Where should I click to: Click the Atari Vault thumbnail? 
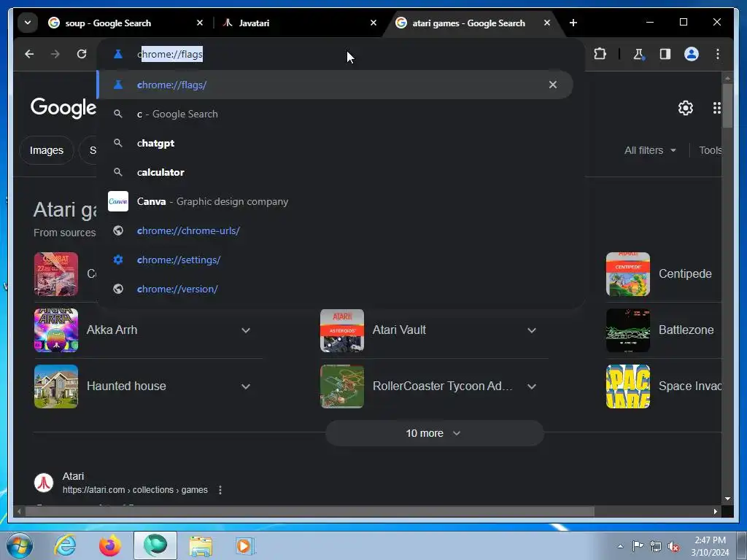click(x=342, y=330)
